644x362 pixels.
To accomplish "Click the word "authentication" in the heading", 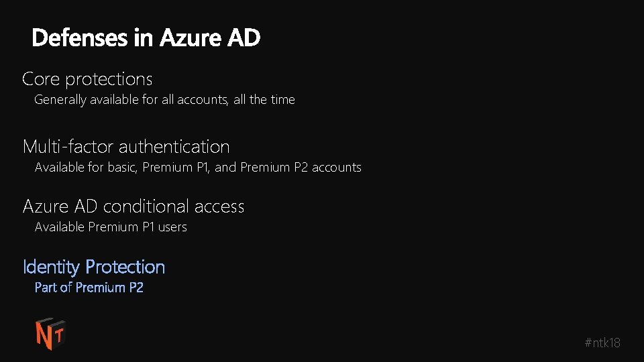I will [174, 147].
